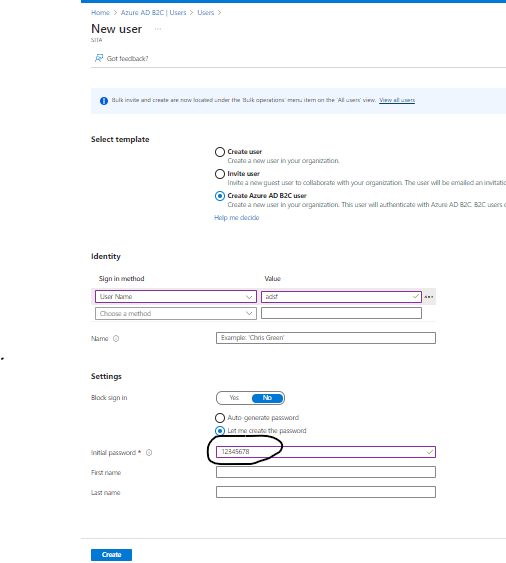
Task: Open the three-dot menu on the User Name row
Action: pyautogui.click(x=429, y=297)
